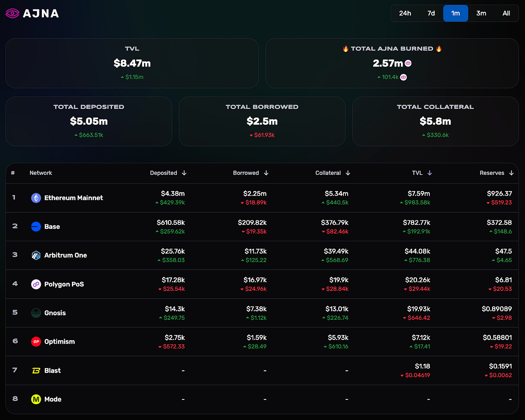The width and height of the screenshot is (525, 420).
Task: Click the Ajna eye logo icon
Action: tap(12, 14)
